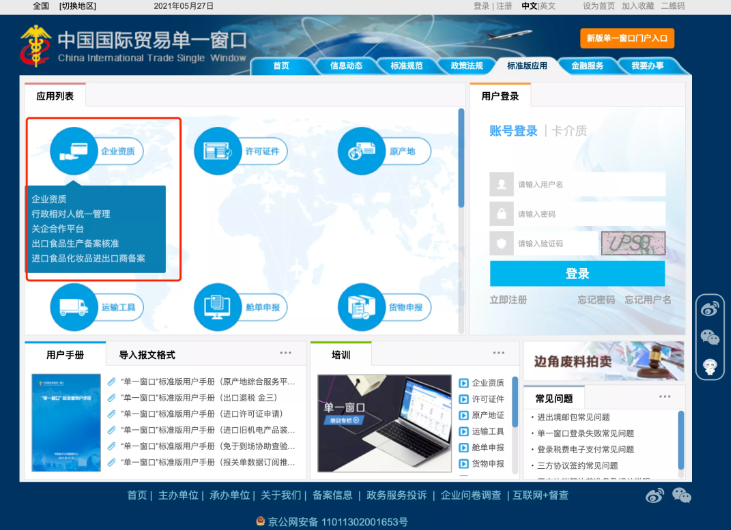Open the 货物申报 application icon
The image size is (731, 530).
pyautogui.click(x=362, y=307)
